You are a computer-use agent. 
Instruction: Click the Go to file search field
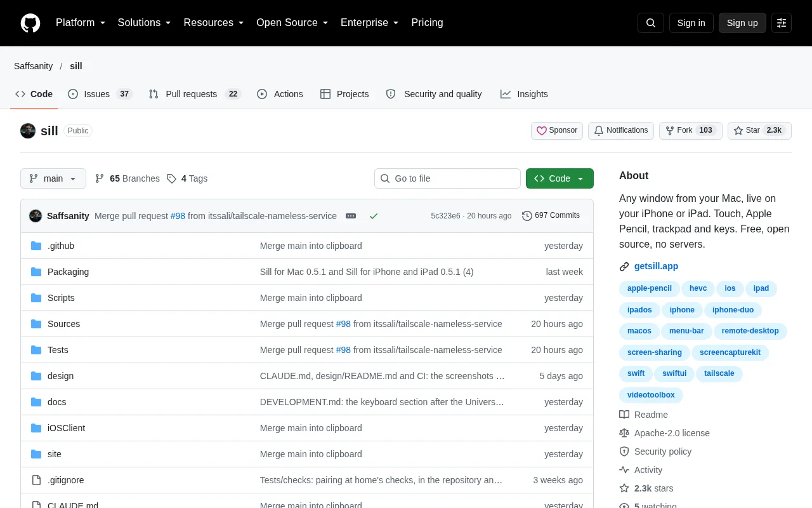tap(447, 178)
